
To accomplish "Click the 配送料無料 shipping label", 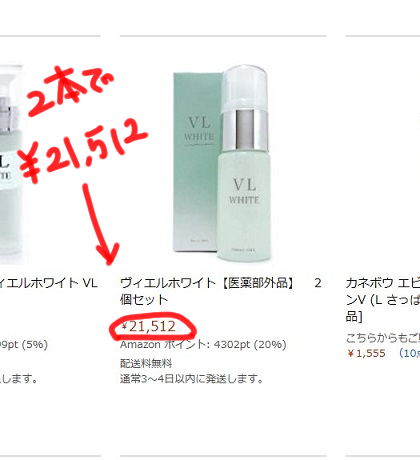I will click(x=146, y=363).
